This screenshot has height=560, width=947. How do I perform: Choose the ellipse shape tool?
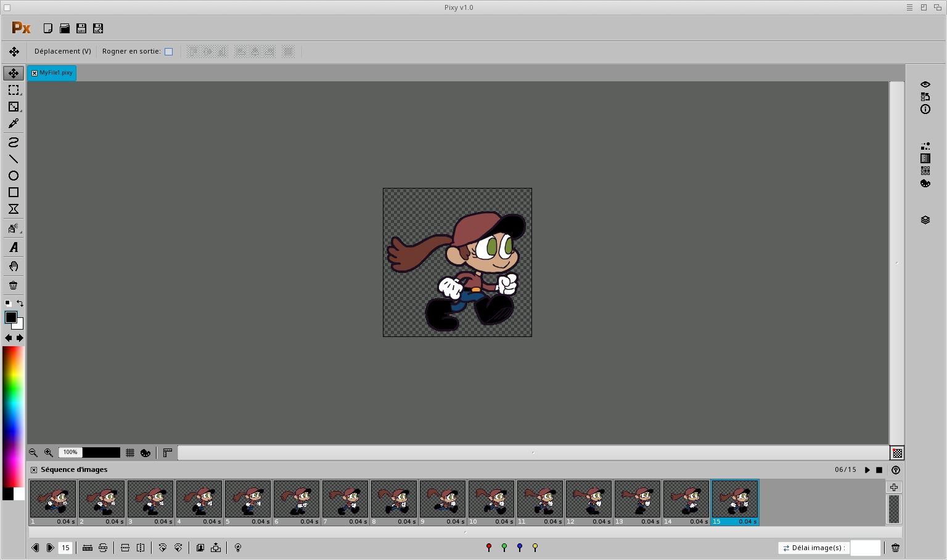tap(14, 176)
